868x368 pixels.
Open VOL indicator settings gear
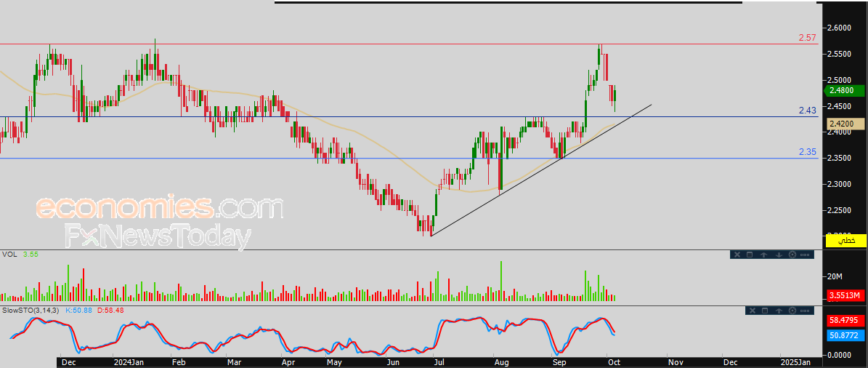792,255
